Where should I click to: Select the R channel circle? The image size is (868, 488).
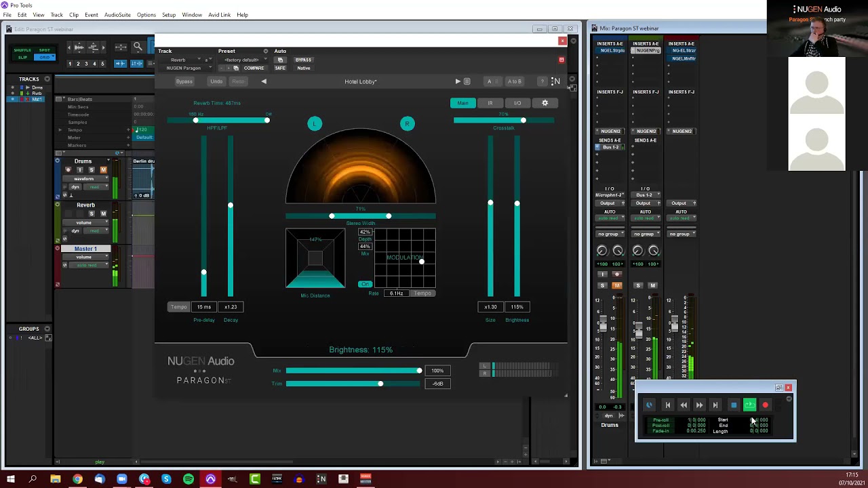coord(407,123)
